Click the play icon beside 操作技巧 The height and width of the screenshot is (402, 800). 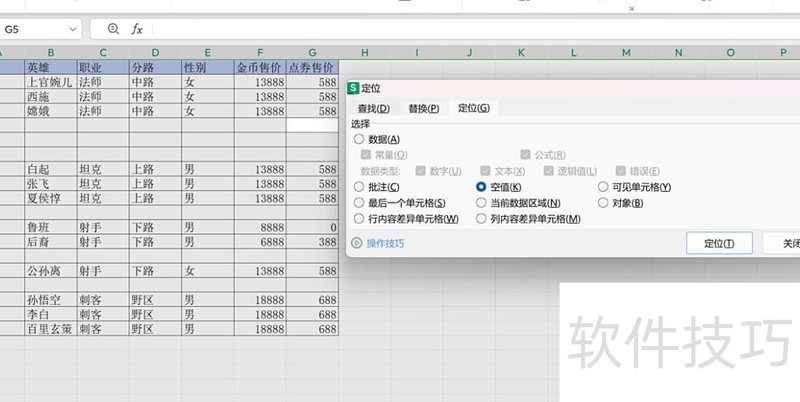357,243
